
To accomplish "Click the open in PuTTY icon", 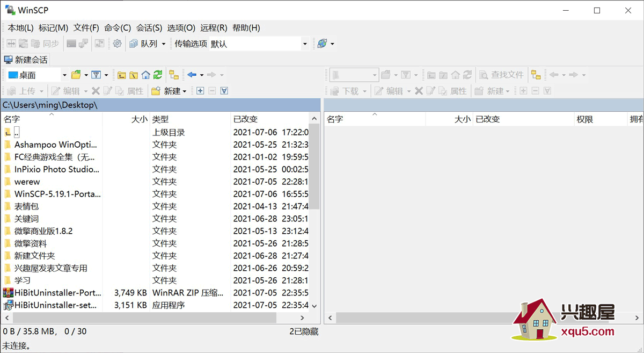I will point(83,44).
